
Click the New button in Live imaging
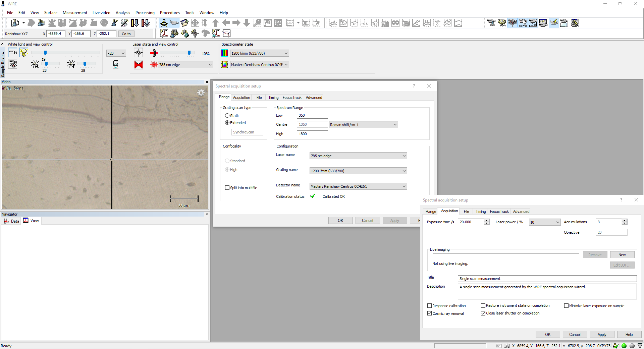tap(622, 255)
